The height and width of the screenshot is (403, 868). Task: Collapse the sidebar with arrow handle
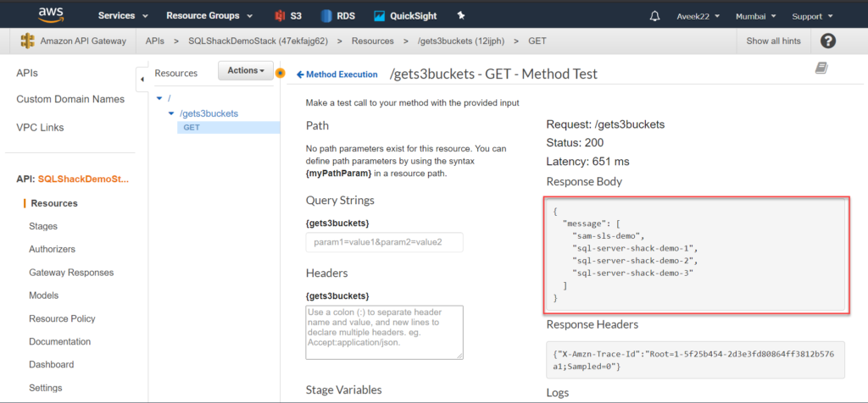142,80
